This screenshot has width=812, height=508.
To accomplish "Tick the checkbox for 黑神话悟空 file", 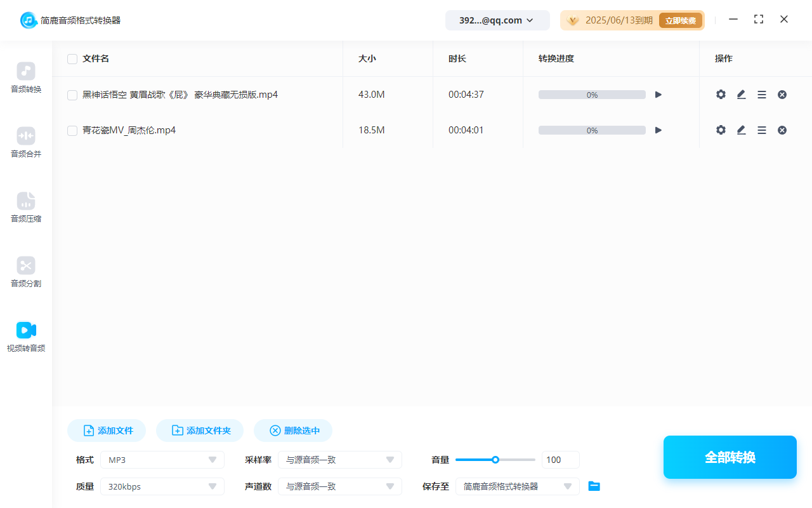I will [x=72, y=95].
